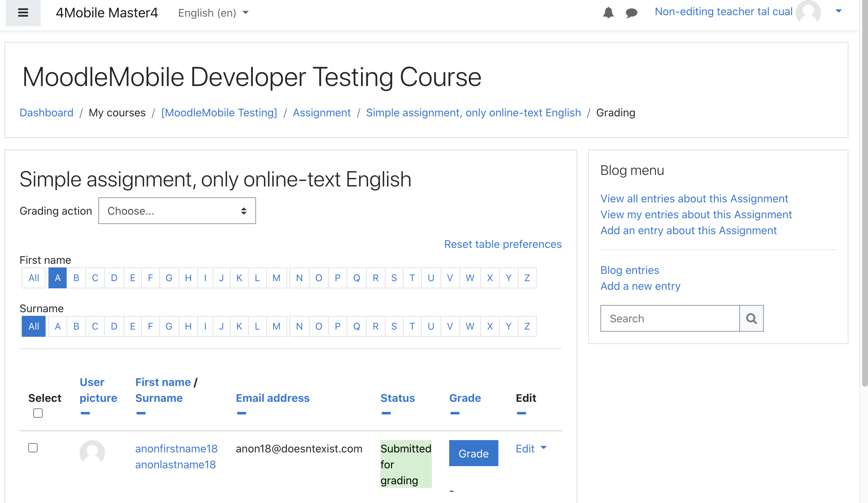Image resolution: width=868 pixels, height=503 pixels.
Task: Filter surname by letter A
Action: pos(58,326)
